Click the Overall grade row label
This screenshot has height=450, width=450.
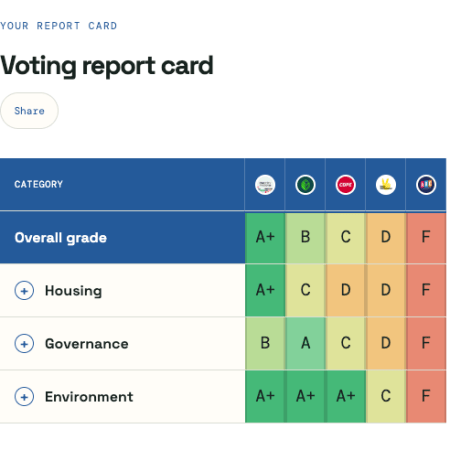click(61, 238)
